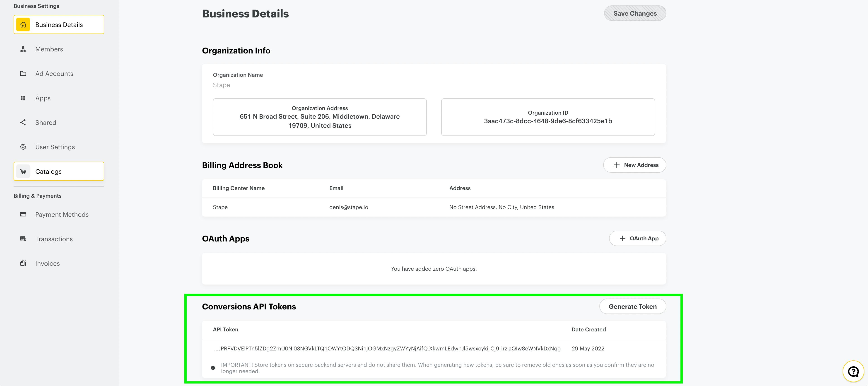Screen dimensions: 868x386
Task: Click the Apps grid icon
Action: (23, 98)
